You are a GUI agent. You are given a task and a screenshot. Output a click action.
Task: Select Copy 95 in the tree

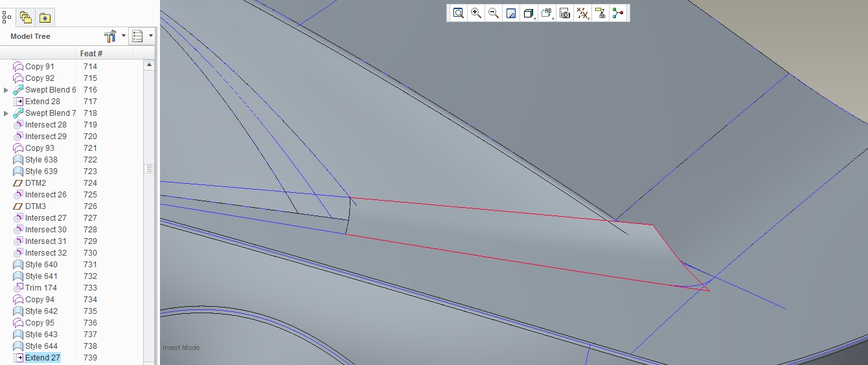(x=40, y=323)
